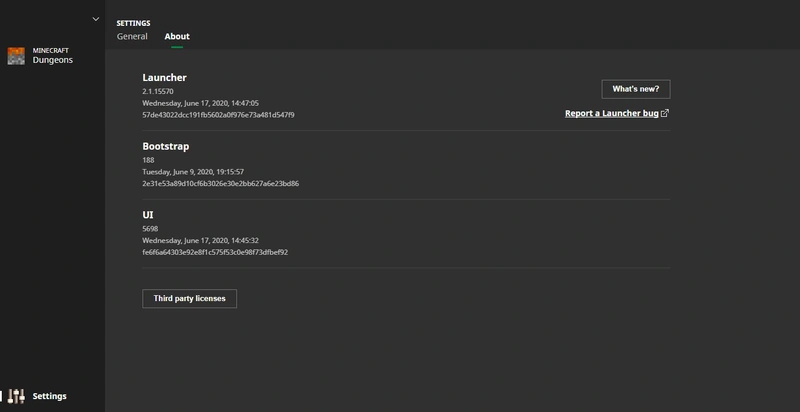
Task: Expand the account chevron in the sidebar
Action: 95,19
